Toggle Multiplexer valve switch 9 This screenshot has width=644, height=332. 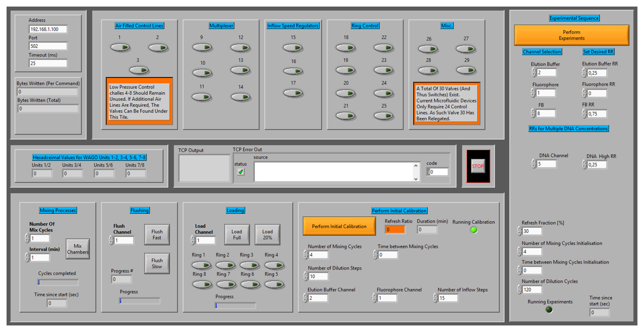point(202,48)
